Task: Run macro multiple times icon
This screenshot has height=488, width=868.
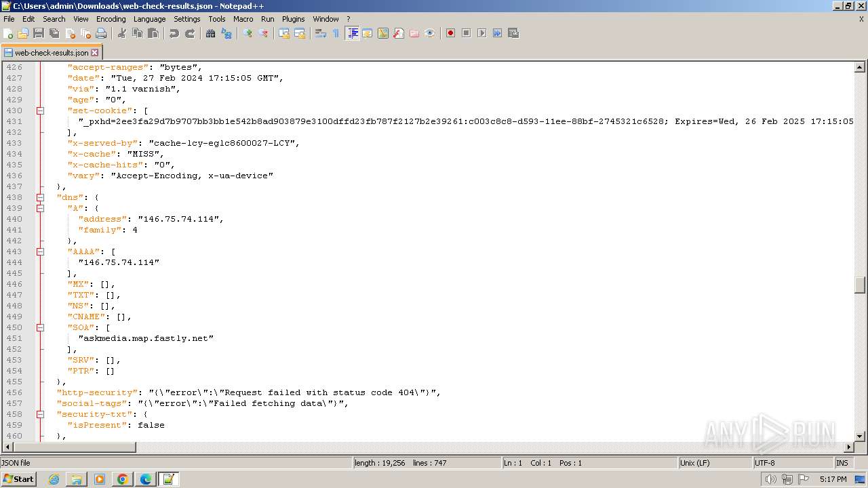Action: click(497, 33)
